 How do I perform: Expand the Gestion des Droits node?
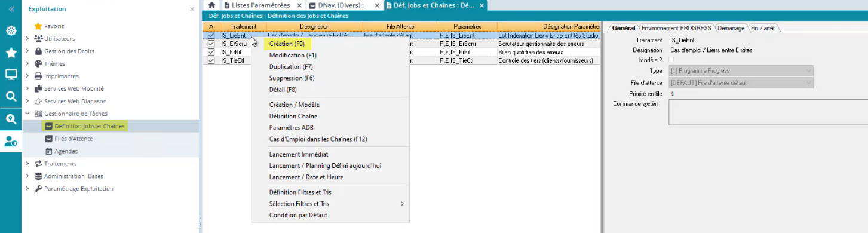27,51
